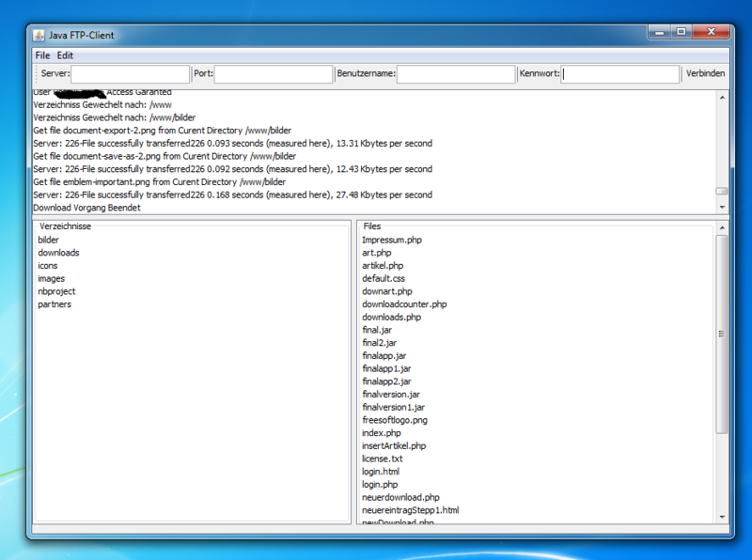
Task: Focus the Kennwort password field
Action: point(620,73)
